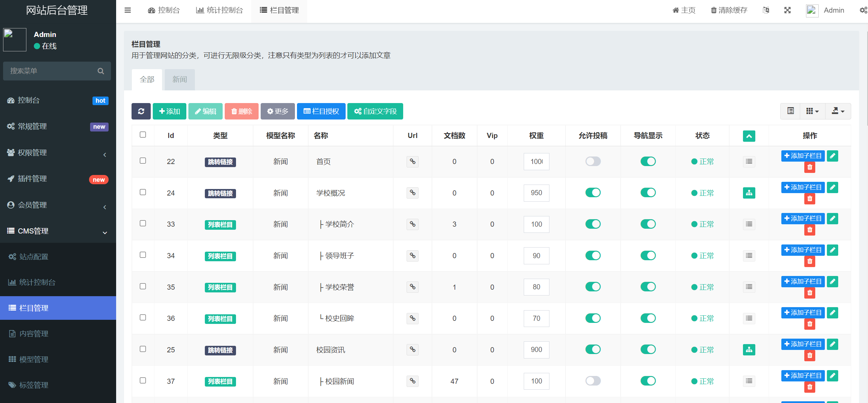The image size is (868, 403).
Task: Enable 允许投稿 toggle for 校园新闻 row
Action: 593,381
